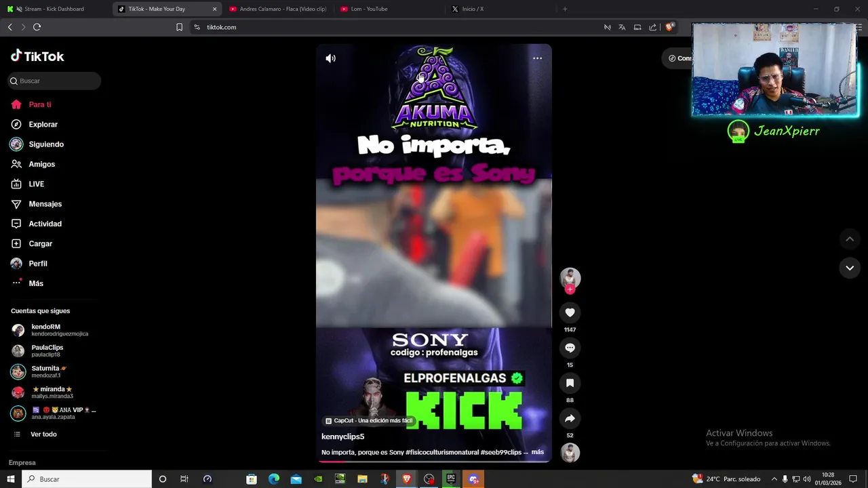Open the Empresa footer section
Viewport: 868px width, 488px height.
click(x=22, y=462)
